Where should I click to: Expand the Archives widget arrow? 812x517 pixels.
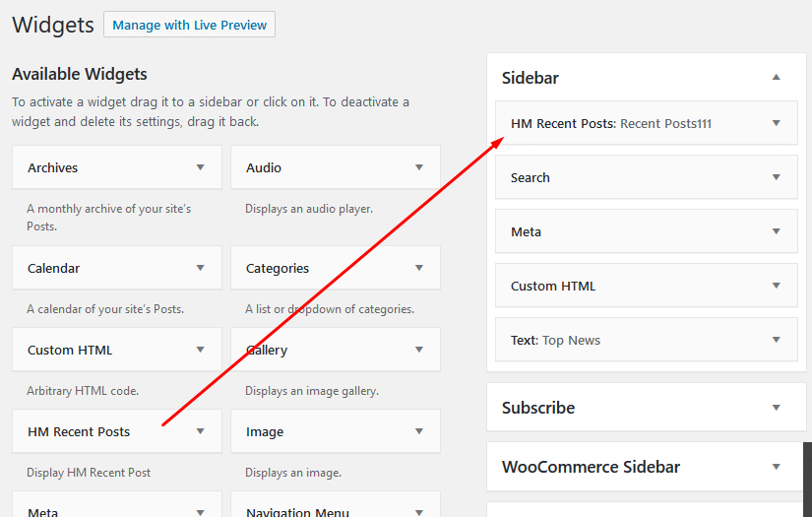click(x=201, y=168)
